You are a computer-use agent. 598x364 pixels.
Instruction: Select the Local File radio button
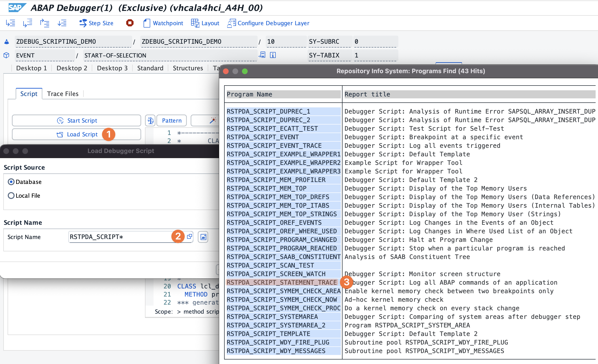11,196
